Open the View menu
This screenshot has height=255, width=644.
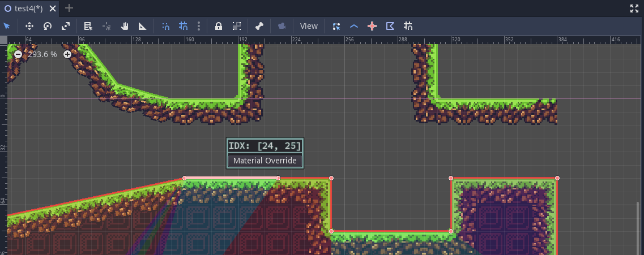[309, 26]
